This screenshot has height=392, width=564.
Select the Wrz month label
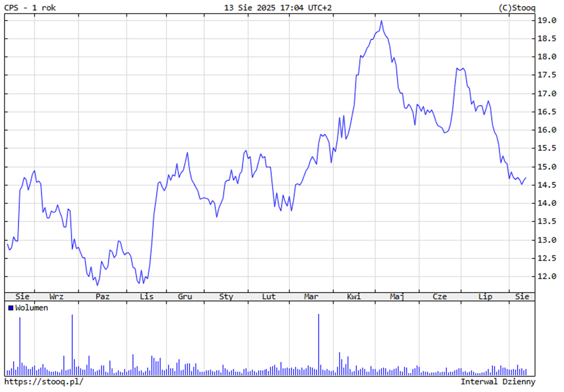(x=56, y=296)
